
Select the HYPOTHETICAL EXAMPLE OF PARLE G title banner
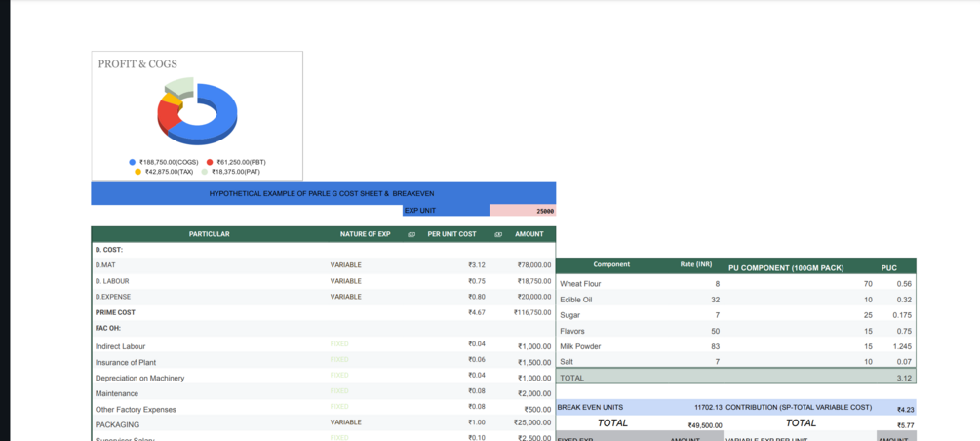click(323, 193)
